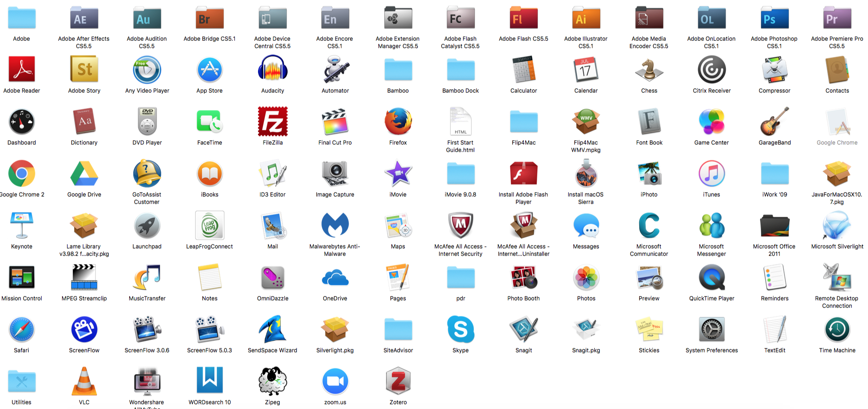The width and height of the screenshot is (868, 409).
Task: Select the Skype application icon
Action: [x=460, y=329]
